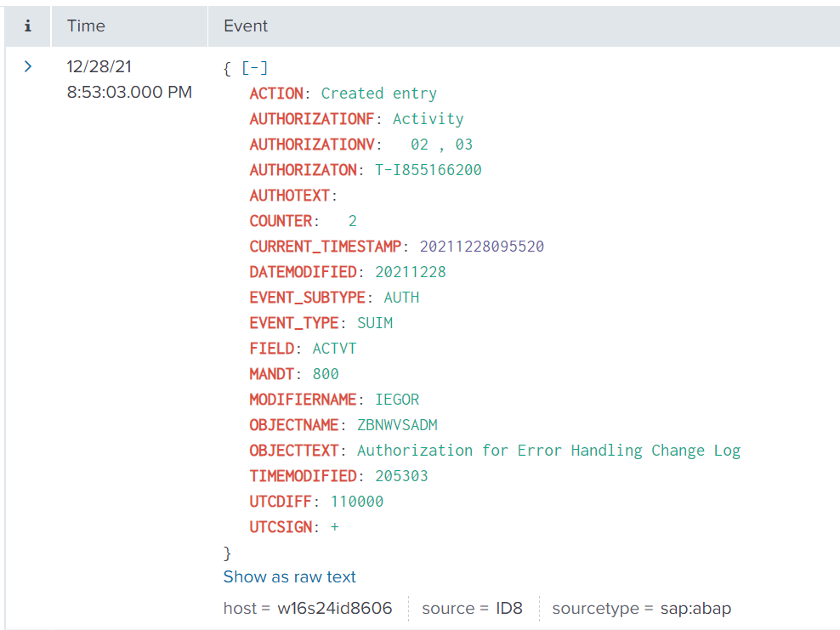Image resolution: width=840 pixels, height=630 pixels.
Task: Click the Time column header
Action: coord(86,26)
